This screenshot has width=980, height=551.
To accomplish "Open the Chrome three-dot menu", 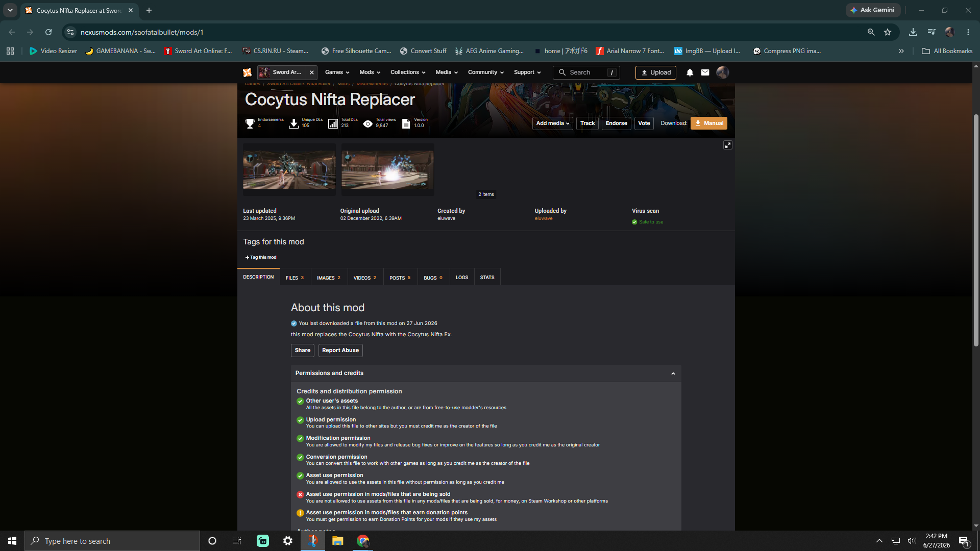I will pyautogui.click(x=968, y=32).
